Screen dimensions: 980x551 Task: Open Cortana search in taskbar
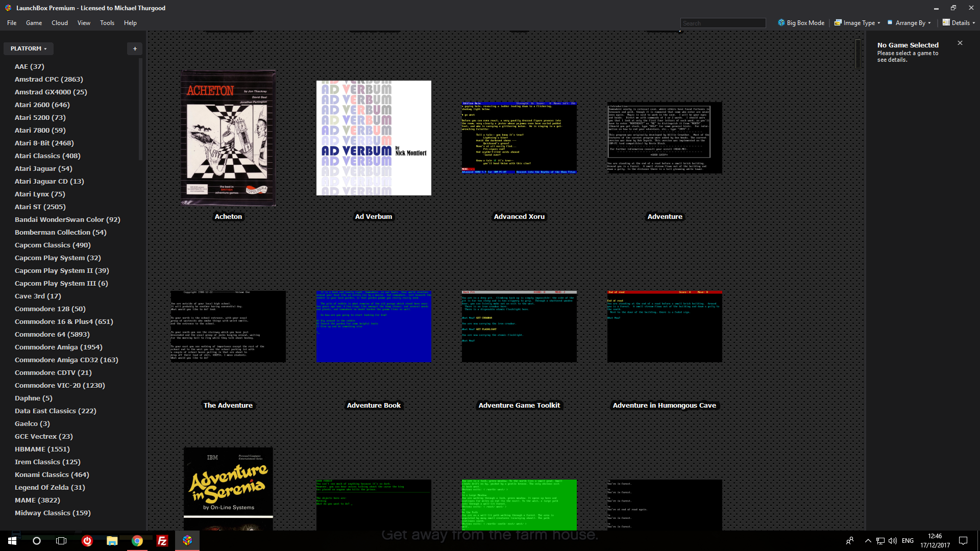37,541
